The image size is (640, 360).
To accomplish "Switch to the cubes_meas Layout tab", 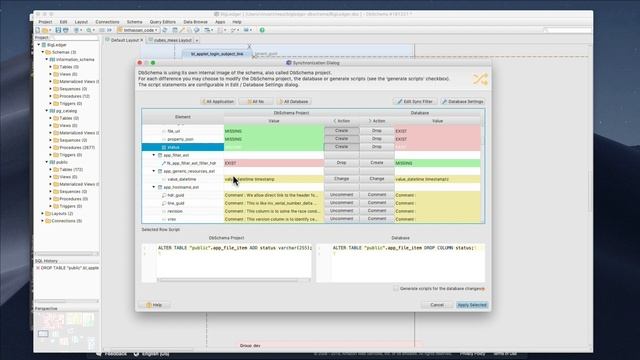I will pyautogui.click(x=170, y=40).
